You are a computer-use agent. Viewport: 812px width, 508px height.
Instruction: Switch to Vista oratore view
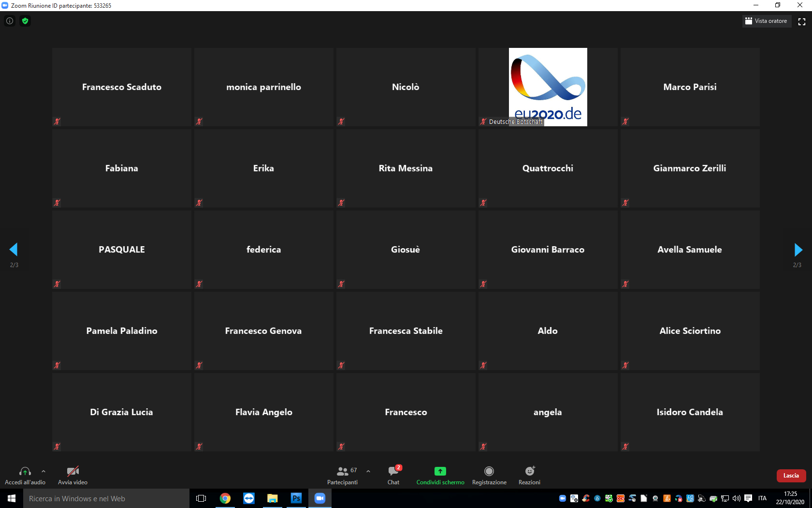(767, 21)
